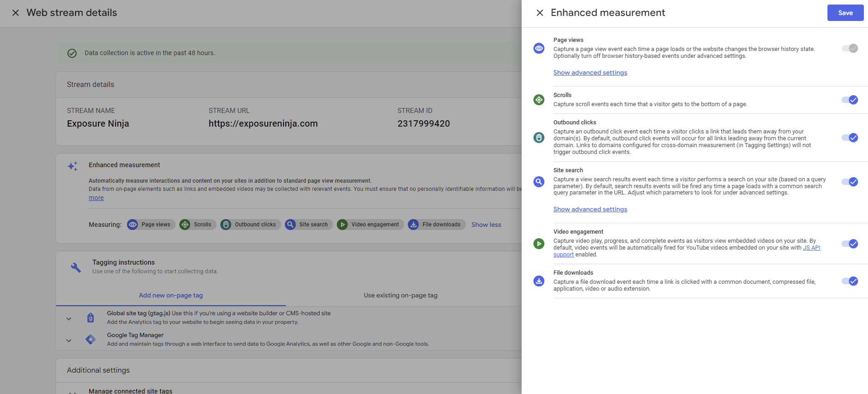Click the Scrolls icon in Enhanced measurement panel
This screenshot has height=394, width=868.
pyautogui.click(x=539, y=100)
